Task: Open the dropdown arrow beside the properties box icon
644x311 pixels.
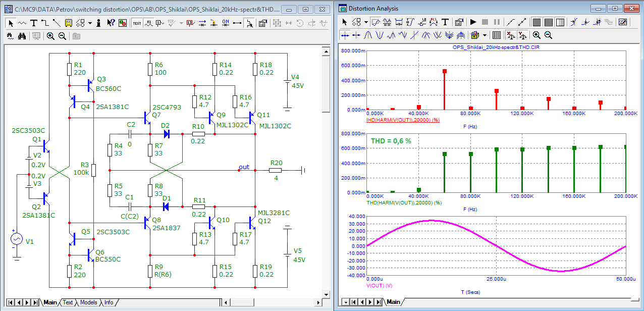Action: (x=485, y=35)
